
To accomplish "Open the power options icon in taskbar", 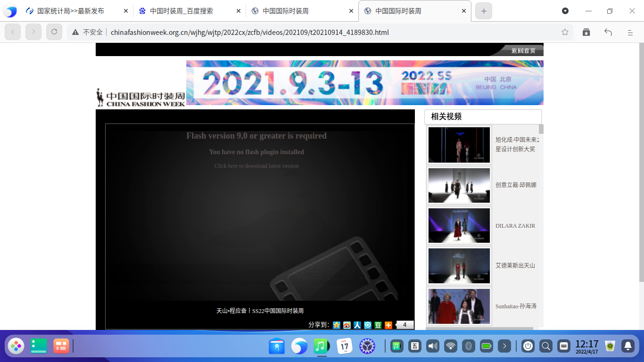I will [528, 346].
